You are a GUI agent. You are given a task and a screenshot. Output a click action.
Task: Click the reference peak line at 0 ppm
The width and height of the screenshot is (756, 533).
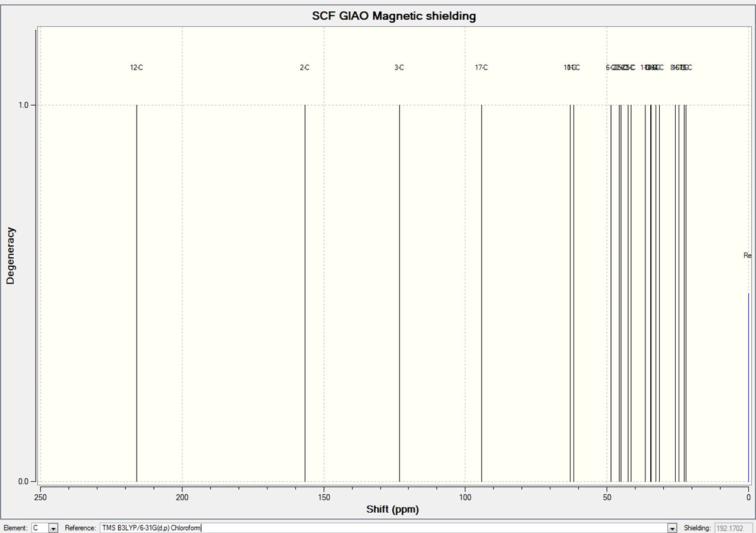tap(748, 386)
